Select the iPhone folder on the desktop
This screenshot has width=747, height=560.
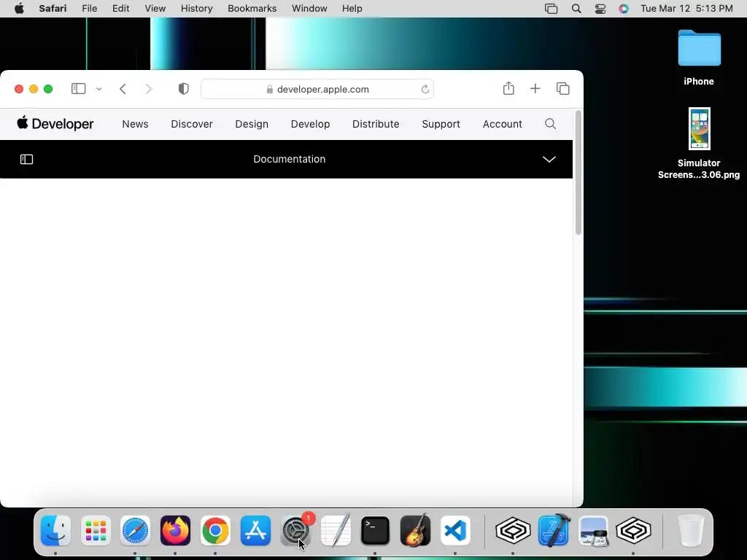coord(699,58)
